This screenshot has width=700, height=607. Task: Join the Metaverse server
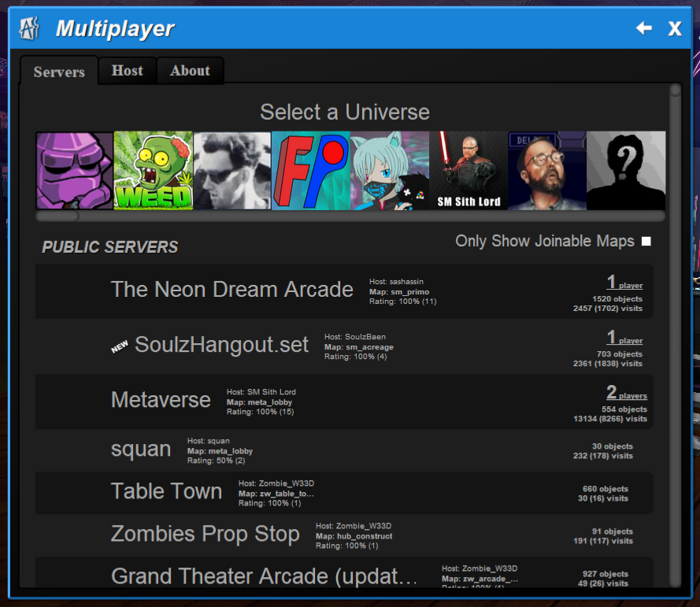(x=344, y=402)
